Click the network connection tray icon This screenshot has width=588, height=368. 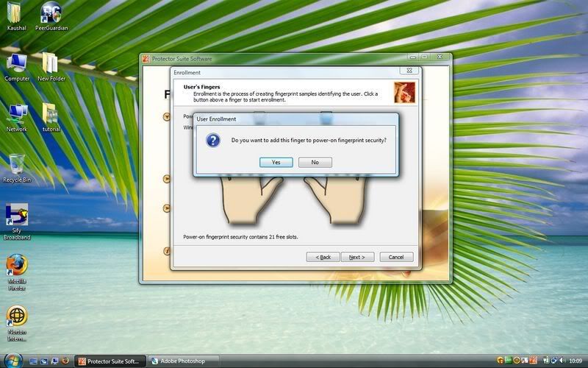click(x=554, y=361)
